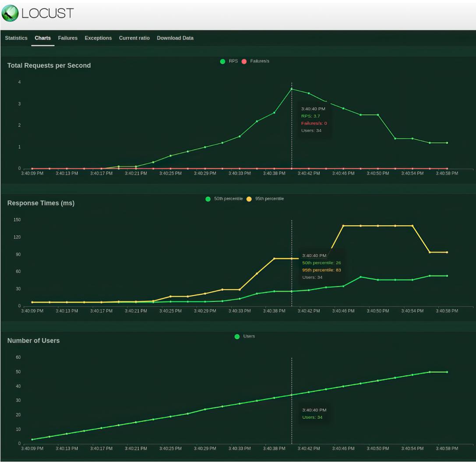Viewport: 476px width, 463px height.
Task: Click the final RPS data point on the right
Action: (447, 143)
